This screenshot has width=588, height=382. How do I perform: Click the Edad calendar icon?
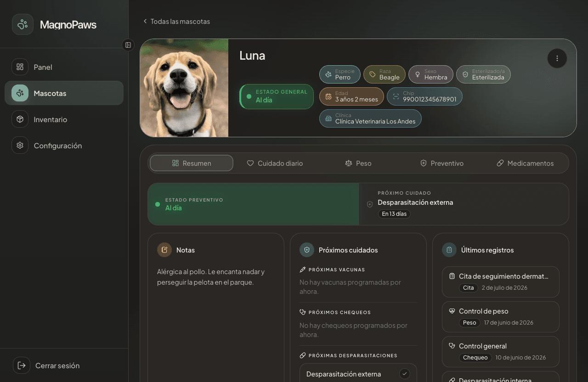[x=328, y=96]
